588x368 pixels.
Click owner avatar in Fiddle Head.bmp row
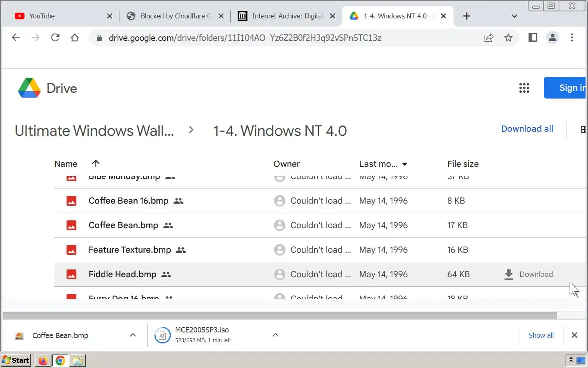(280, 274)
